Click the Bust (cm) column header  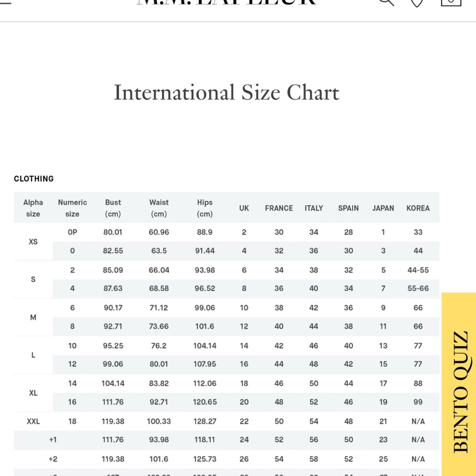(x=113, y=208)
